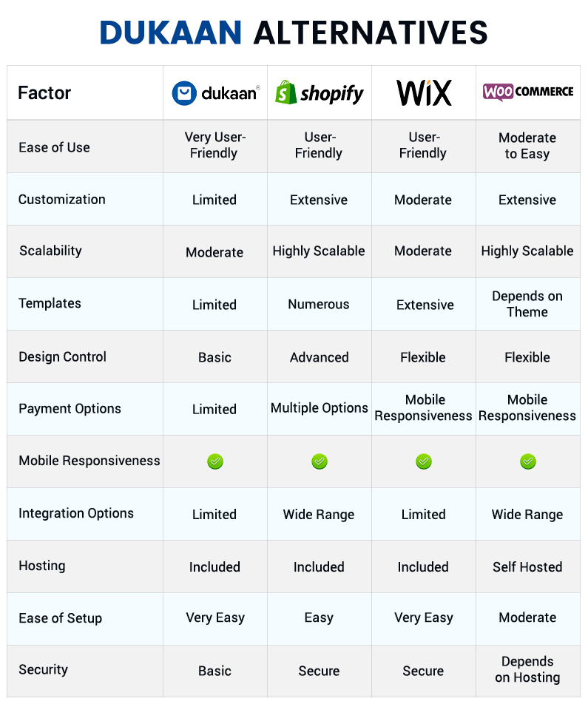Screen dimensions: 588x704
Task: Click Wix's mobile responsiveness green checkmark
Action: point(424,461)
